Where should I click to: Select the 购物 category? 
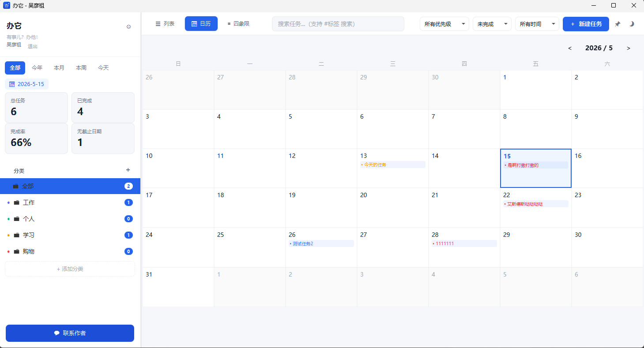tap(70, 251)
